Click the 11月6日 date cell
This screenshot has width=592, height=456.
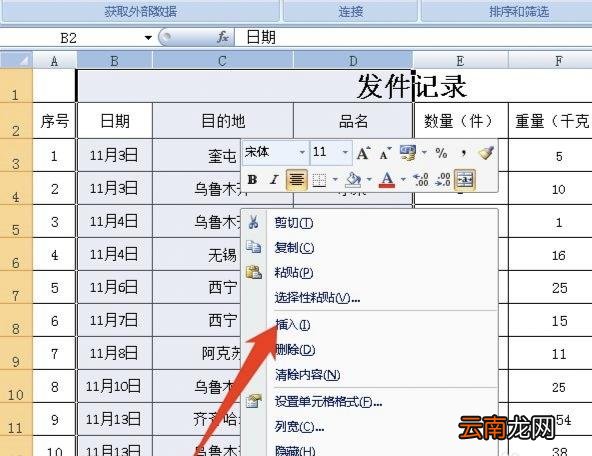pos(115,288)
